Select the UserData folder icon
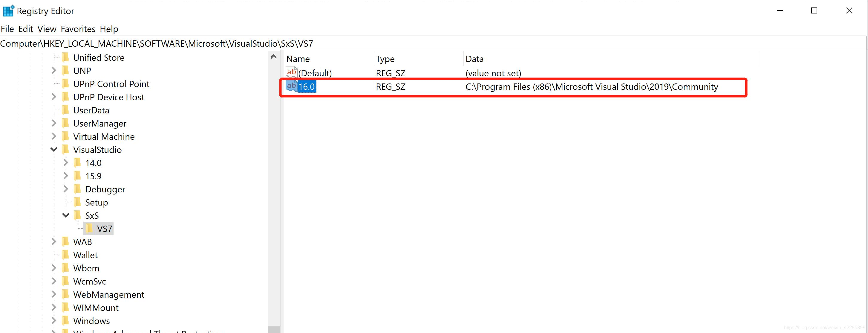868x333 pixels. (66, 110)
